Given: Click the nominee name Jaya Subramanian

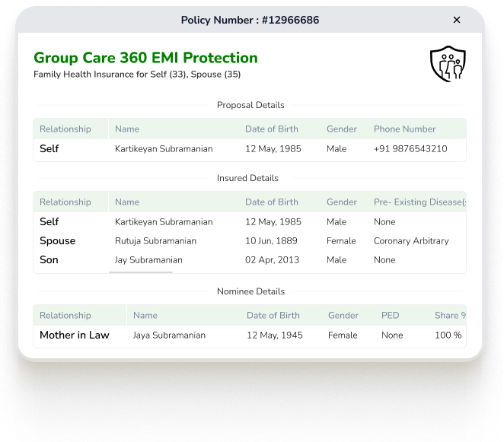Looking at the screenshot, I should (x=169, y=335).
